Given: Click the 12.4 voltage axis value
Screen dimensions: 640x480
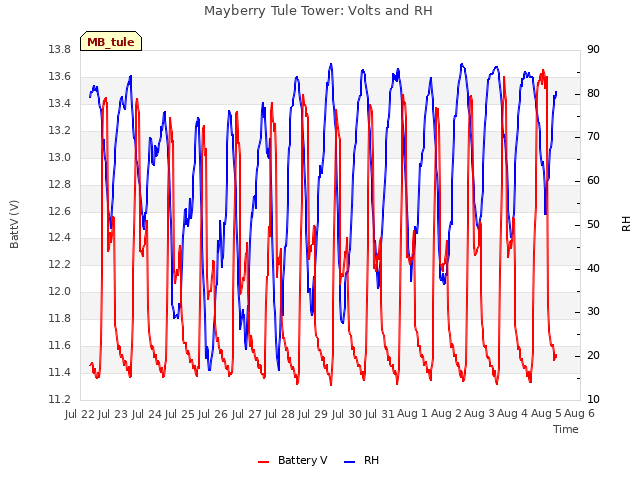Looking at the screenshot, I should tap(60, 238).
